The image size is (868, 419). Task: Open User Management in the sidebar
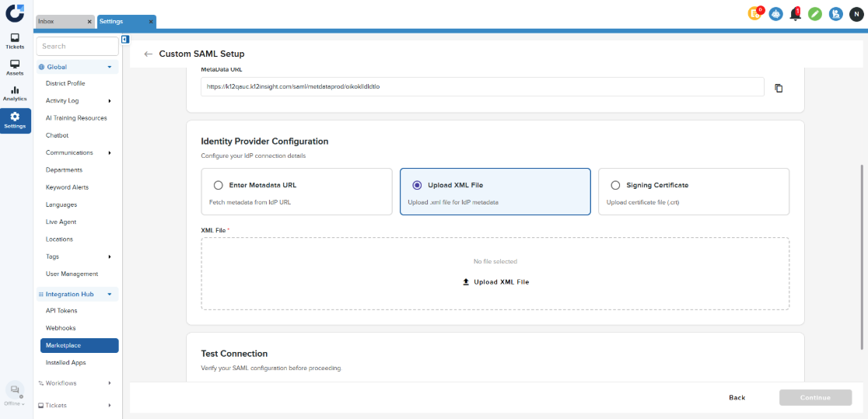click(72, 274)
